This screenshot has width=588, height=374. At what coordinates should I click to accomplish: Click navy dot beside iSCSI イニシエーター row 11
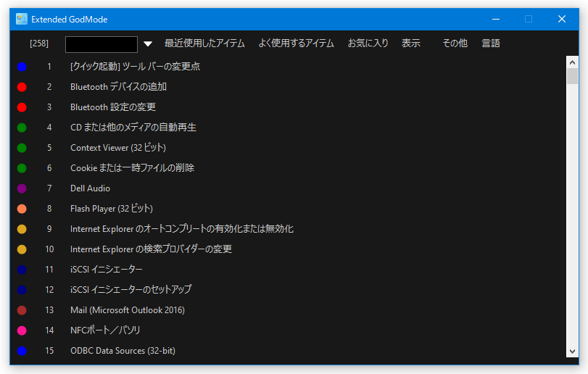click(22, 270)
